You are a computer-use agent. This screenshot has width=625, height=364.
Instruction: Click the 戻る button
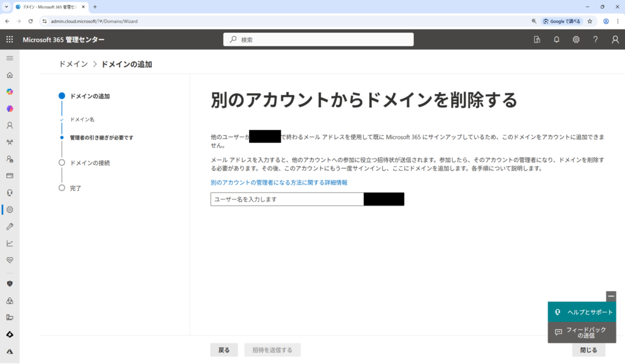(x=224, y=350)
